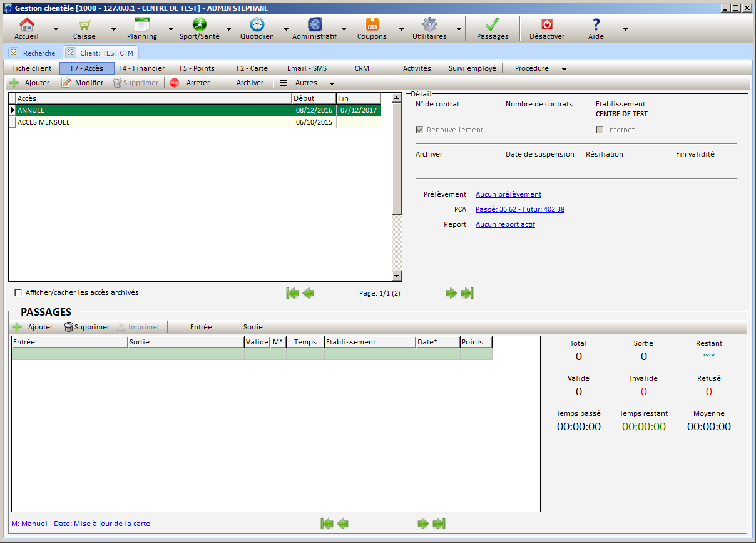Screen dimensions: 756x543
Task: Open the Aucun report actif link
Action: (505, 224)
